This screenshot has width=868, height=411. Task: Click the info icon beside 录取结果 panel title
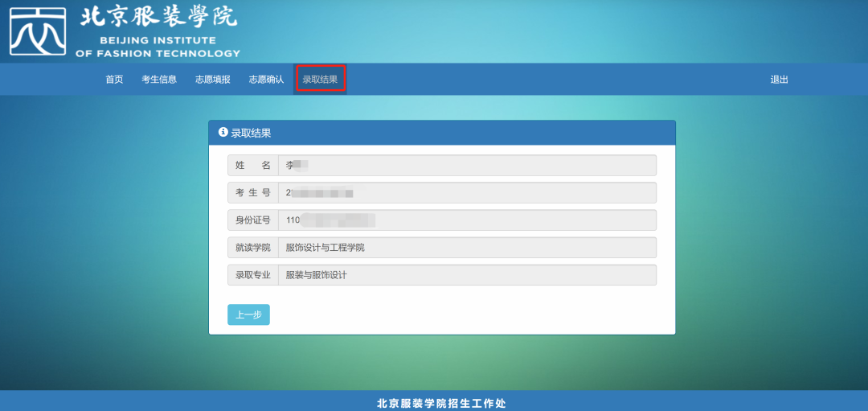[223, 133]
